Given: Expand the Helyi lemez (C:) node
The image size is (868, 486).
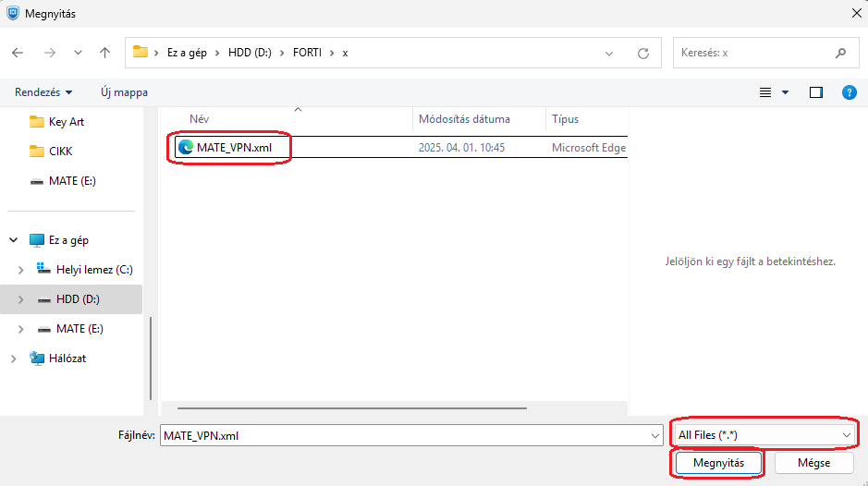Looking at the screenshot, I should tap(21, 270).
